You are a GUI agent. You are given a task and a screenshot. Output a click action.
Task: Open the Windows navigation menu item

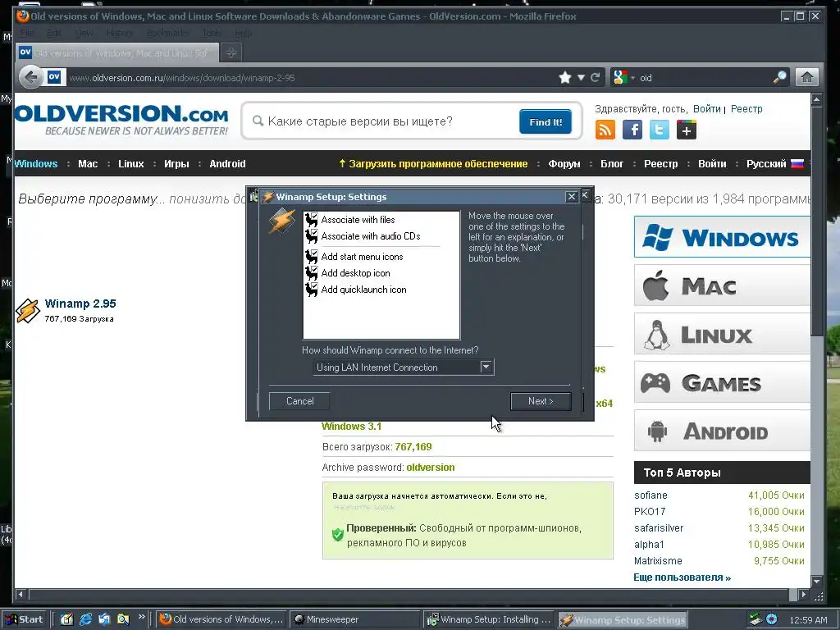click(x=36, y=164)
